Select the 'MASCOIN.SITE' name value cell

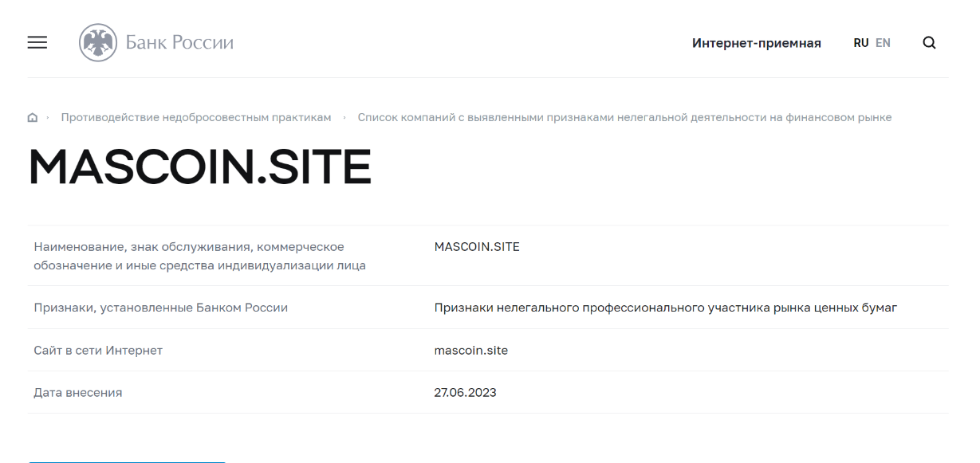pyautogui.click(x=477, y=247)
